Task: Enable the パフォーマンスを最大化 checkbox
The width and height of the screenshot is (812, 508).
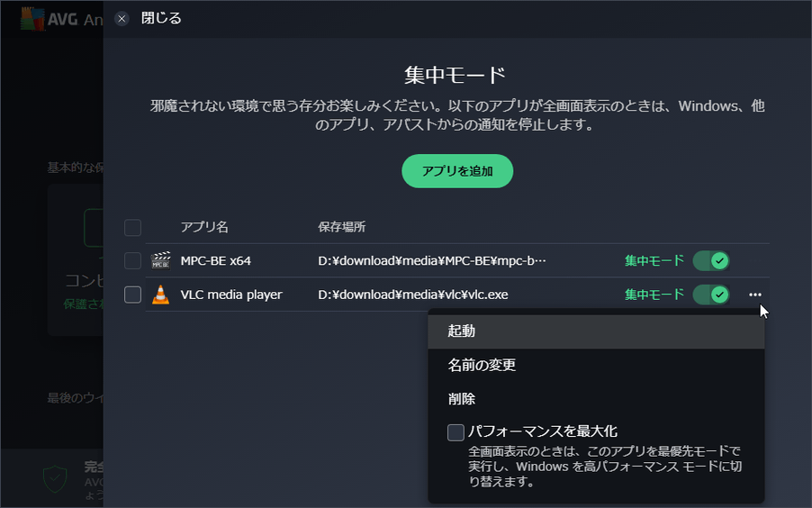Action: tap(456, 432)
